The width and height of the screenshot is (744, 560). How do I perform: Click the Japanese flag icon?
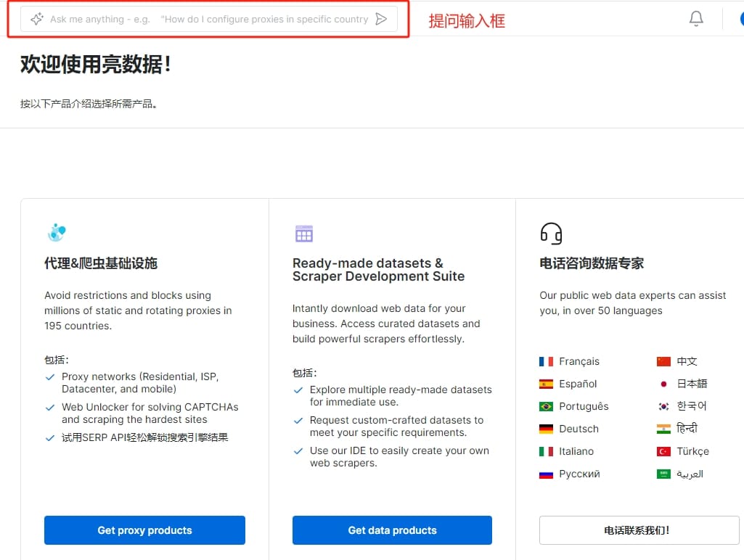click(663, 384)
